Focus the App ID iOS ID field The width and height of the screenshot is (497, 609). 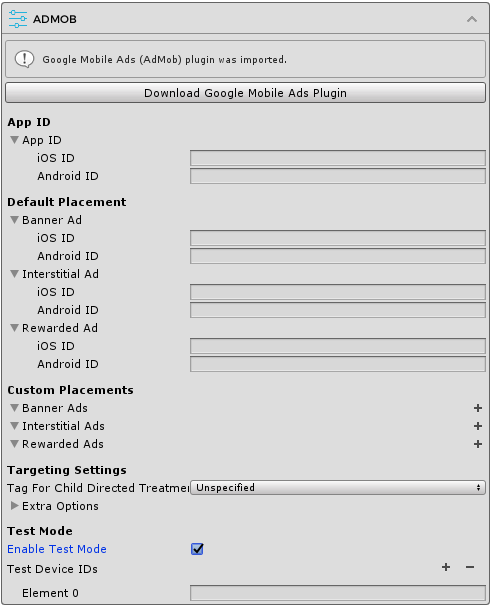[x=338, y=158]
